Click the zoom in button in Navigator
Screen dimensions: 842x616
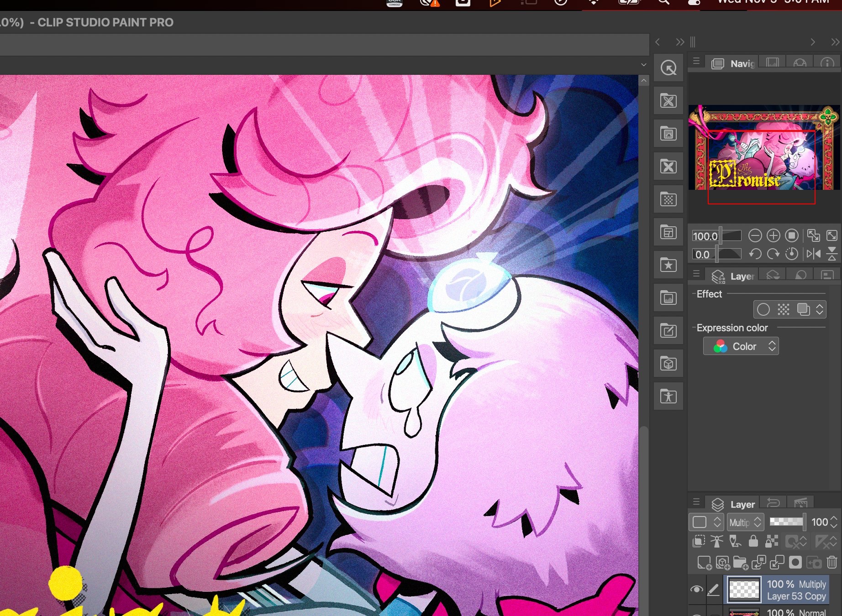773,235
